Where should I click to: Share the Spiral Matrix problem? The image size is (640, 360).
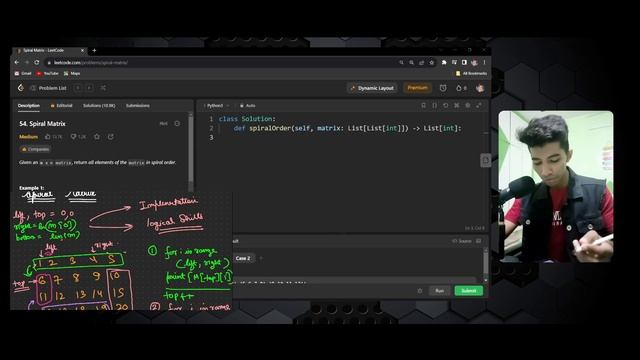(111, 137)
